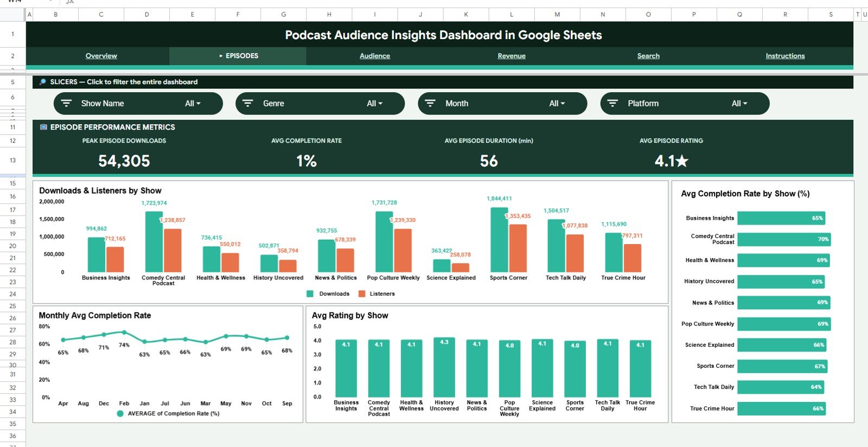The height and width of the screenshot is (447, 868).
Task: Click the Genre slicer filter icon
Action: 248,103
